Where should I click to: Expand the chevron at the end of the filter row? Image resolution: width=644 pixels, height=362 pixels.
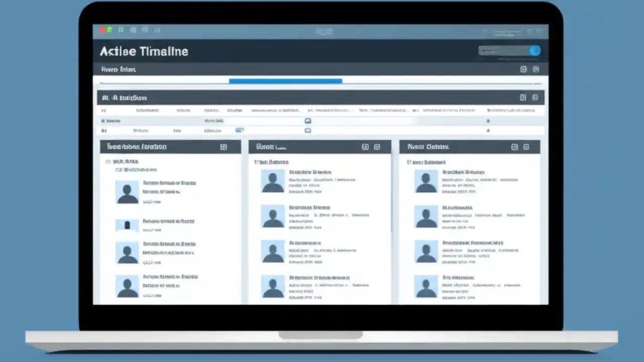[x=488, y=121]
